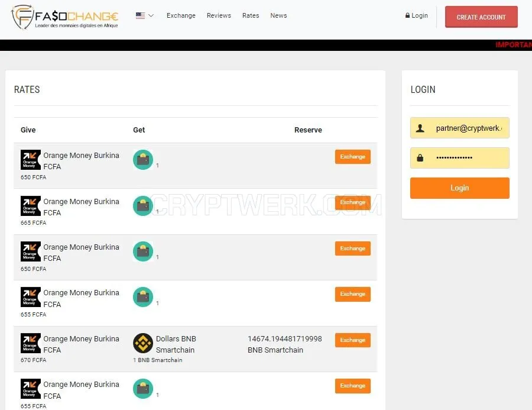Click the red CREATE ACCOUNT button
Image resolution: width=532 pixels, height=410 pixels.
tap(481, 17)
